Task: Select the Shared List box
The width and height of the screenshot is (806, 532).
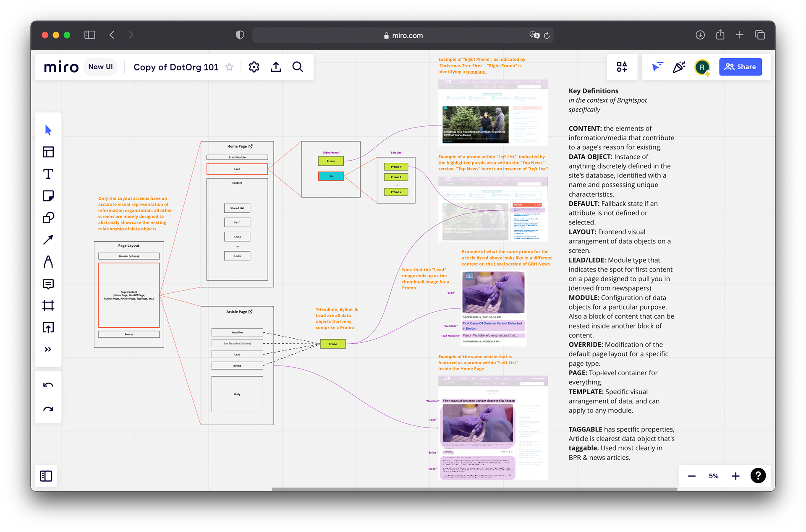Action: (x=237, y=208)
